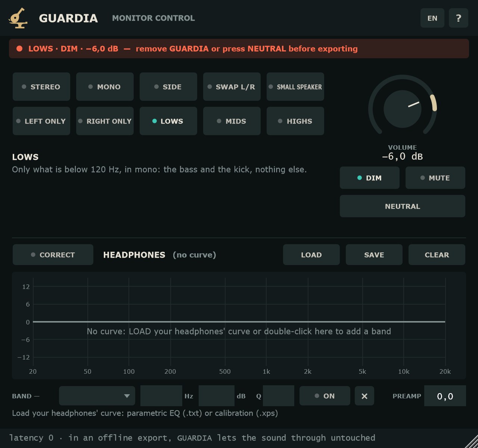Click the EQ curve graph's zero line
The width and height of the screenshot is (478, 448).
point(239,321)
